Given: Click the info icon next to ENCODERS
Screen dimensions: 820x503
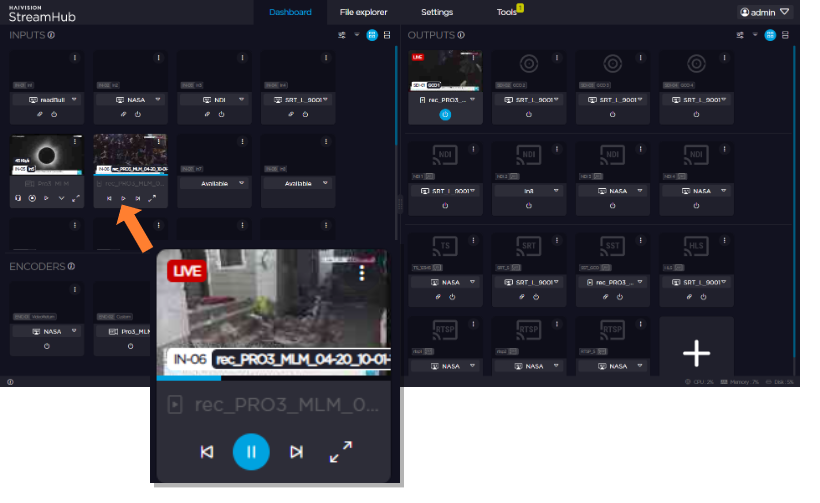Looking at the screenshot, I should click(x=69, y=267).
